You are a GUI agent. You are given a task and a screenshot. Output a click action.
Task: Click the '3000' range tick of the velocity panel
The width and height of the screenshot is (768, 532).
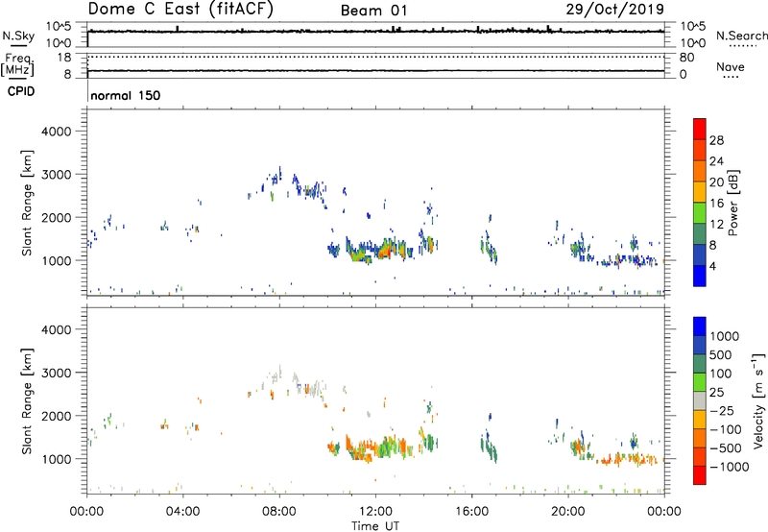pyautogui.click(x=57, y=373)
